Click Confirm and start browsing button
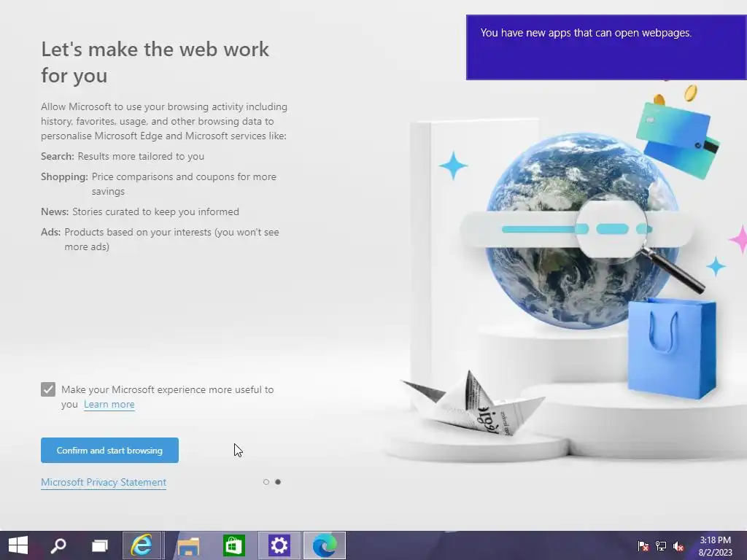Image resolution: width=747 pixels, height=560 pixels. 109,450
